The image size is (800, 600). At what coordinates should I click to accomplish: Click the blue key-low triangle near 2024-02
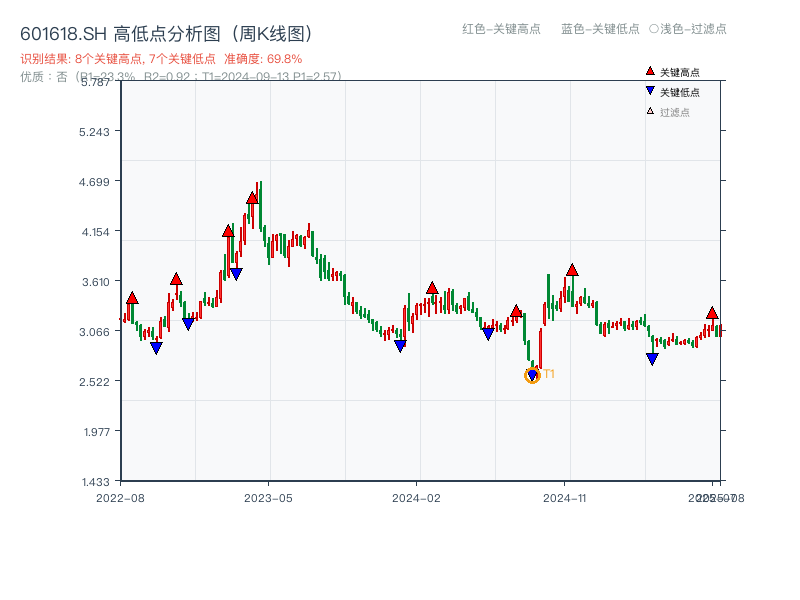coord(400,346)
